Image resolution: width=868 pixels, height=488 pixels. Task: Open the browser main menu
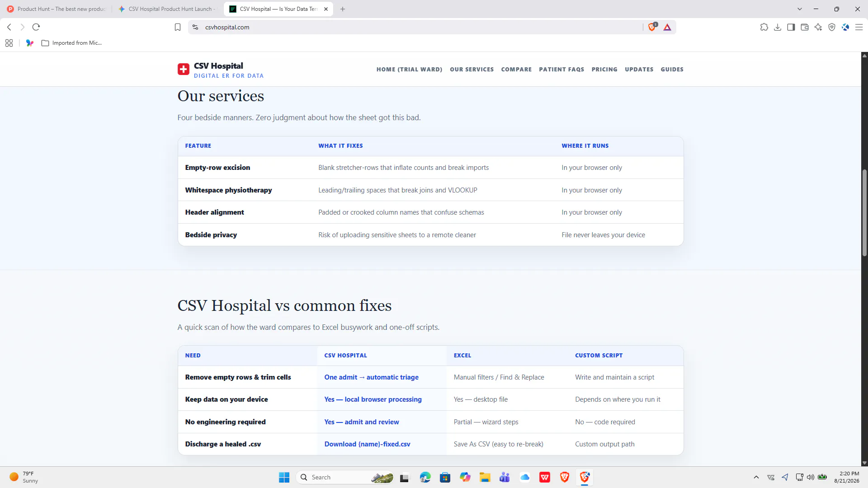pyautogui.click(x=859, y=27)
